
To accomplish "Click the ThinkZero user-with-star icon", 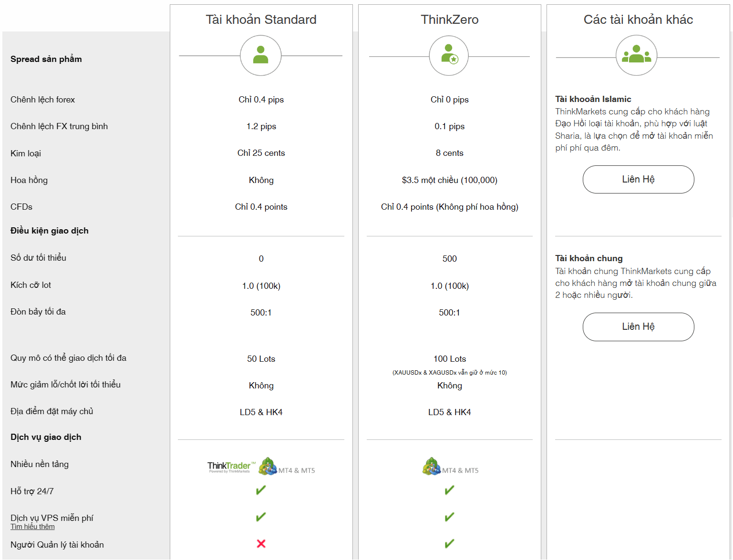I will point(449,55).
